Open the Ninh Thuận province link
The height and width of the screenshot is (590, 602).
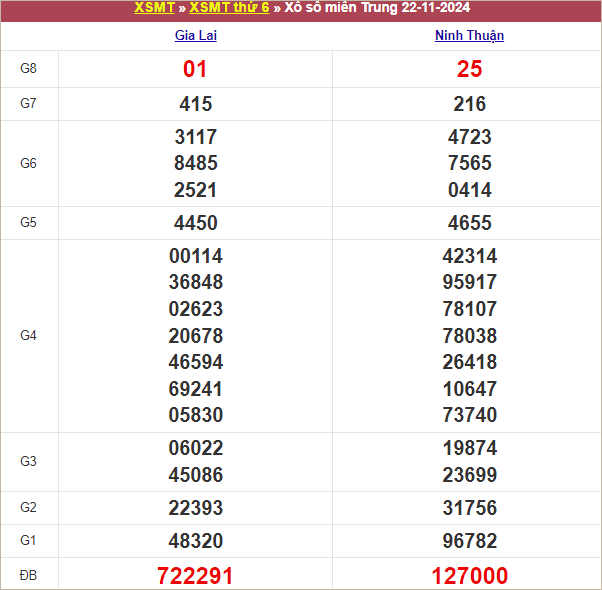point(469,36)
